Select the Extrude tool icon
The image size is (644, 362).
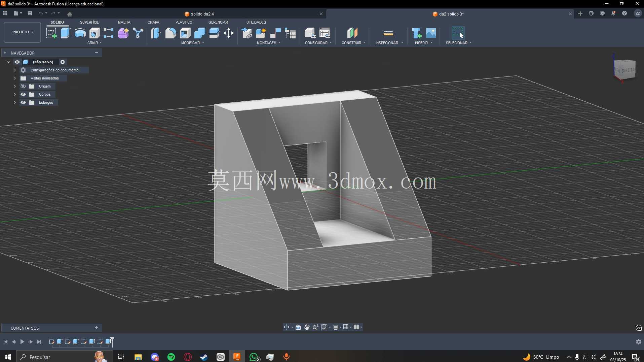[x=66, y=33]
